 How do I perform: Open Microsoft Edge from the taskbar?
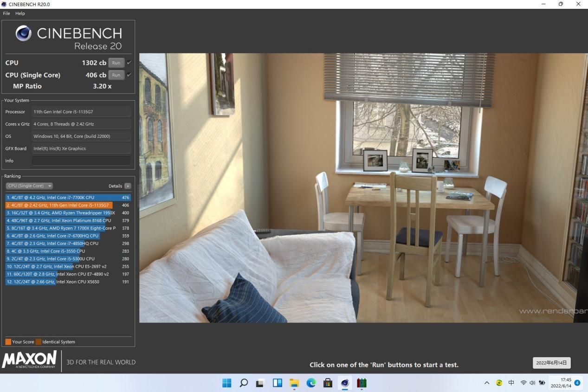(311, 383)
